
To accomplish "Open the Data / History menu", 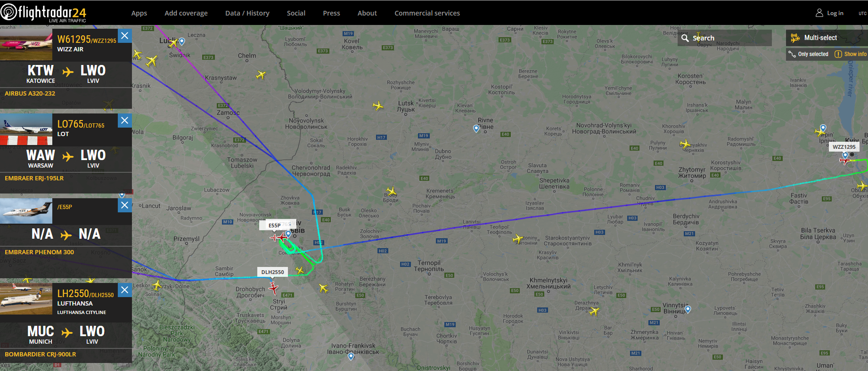I will (x=247, y=13).
